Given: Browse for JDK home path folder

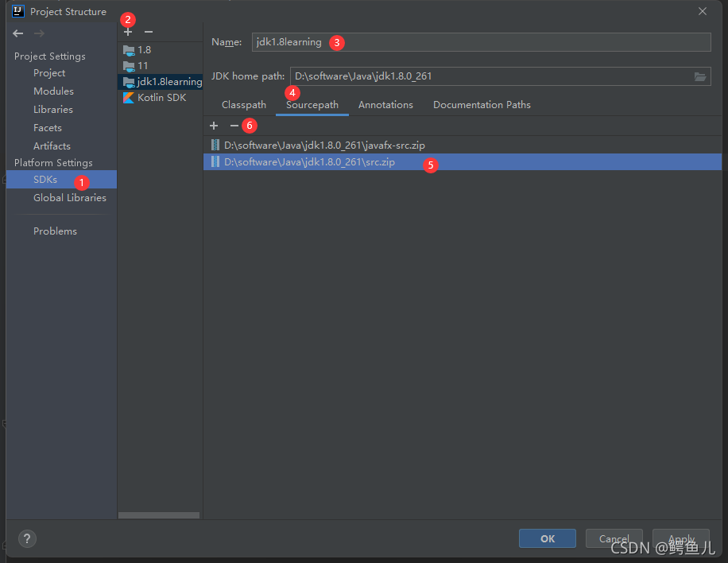Looking at the screenshot, I should 700,76.
